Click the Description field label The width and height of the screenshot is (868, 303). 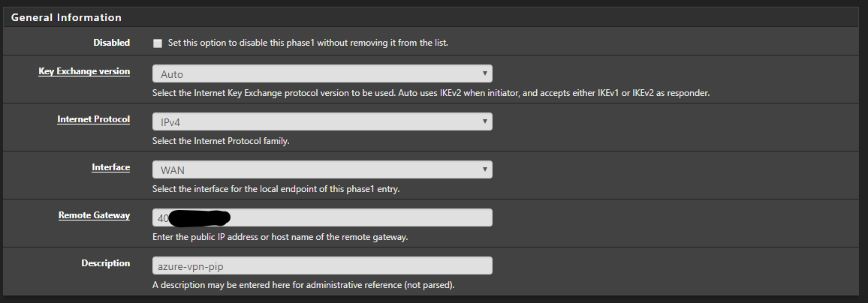pyautogui.click(x=106, y=263)
